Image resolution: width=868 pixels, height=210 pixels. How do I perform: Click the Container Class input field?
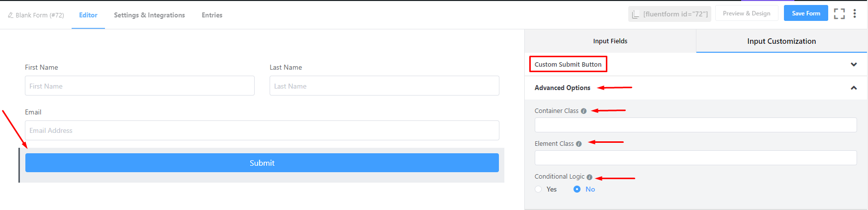[x=695, y=125]
